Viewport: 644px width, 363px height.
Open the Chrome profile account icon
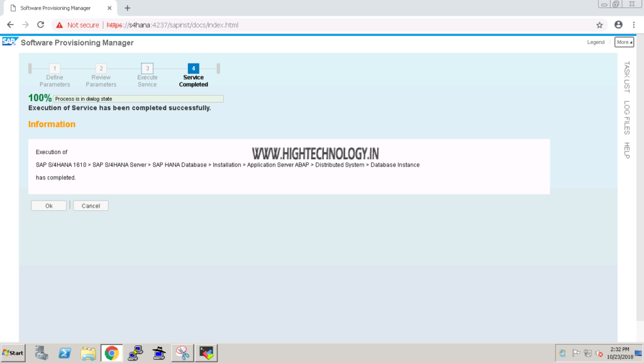[618, 25]
